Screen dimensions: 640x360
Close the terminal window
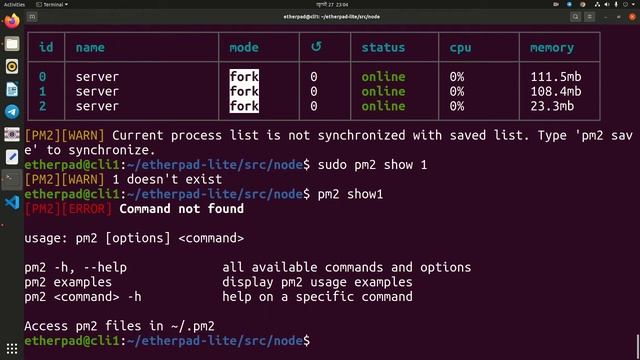coord(632,17)
